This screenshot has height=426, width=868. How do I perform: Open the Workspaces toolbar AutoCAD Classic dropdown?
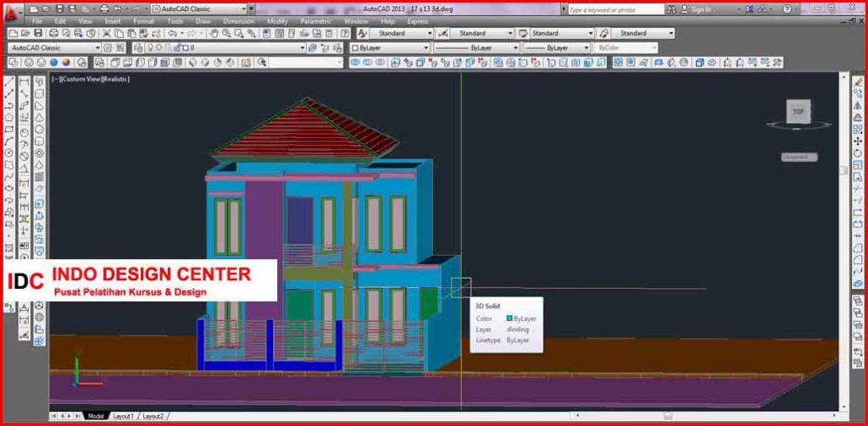click(x=55, y=48)
